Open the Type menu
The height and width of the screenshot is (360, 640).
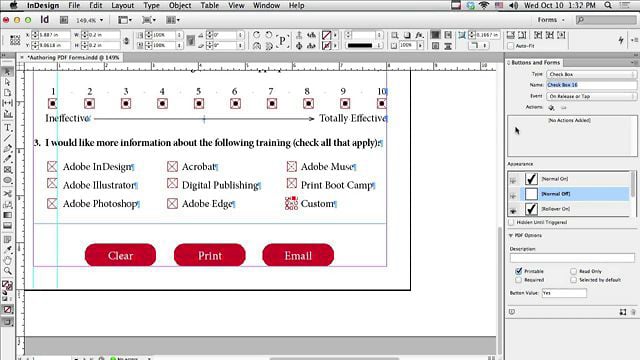(x=151, y=5)
